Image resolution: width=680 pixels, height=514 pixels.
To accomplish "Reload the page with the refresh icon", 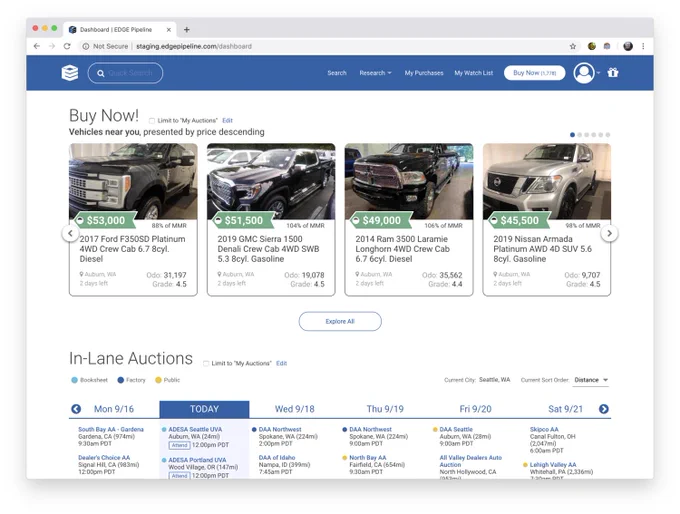I will [67, 46].
